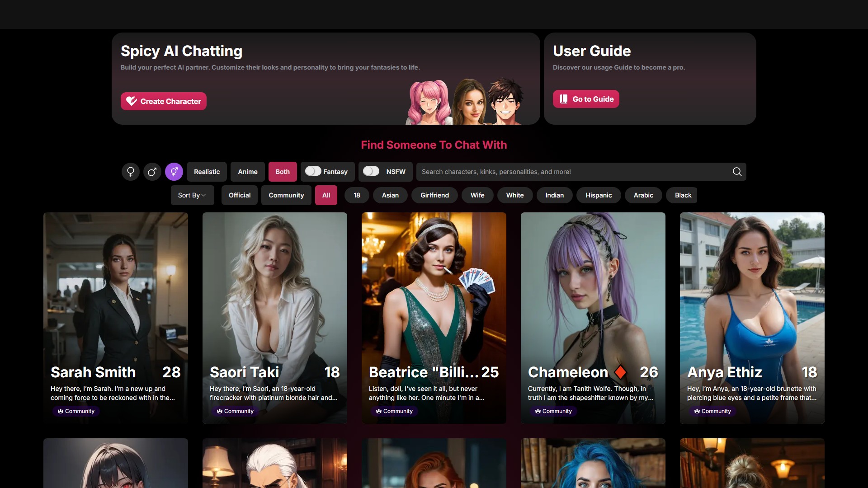
Task: Click the heart icon on Create Character
Action: (x=131, y=101)
